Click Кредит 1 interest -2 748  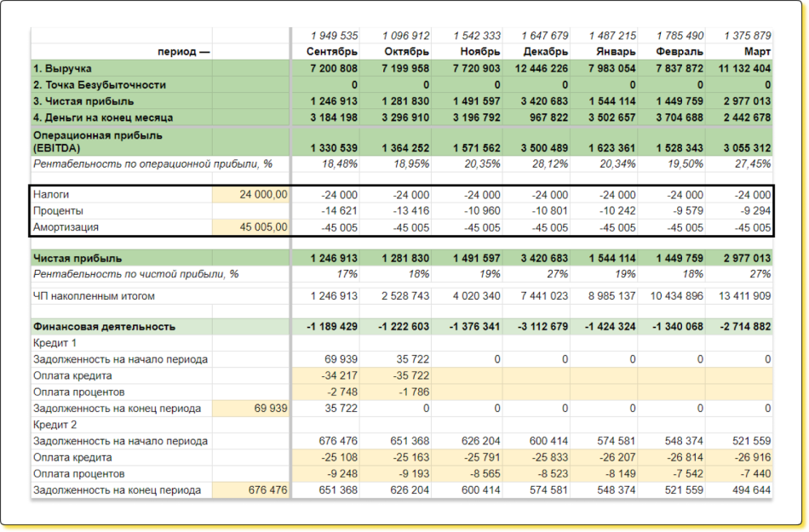tap(342, 392)
